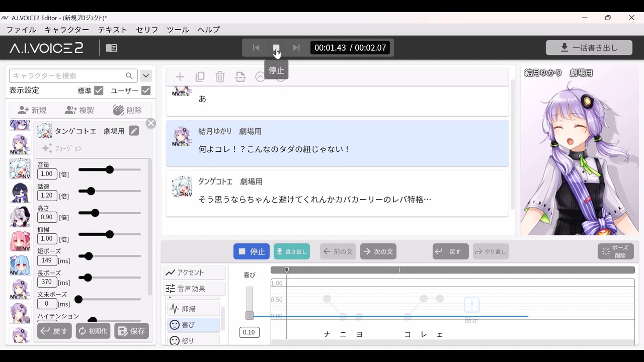This screenshot has width=644, height=362.
Task: Switch to the アクセント tab
Action: pos(194,273)
